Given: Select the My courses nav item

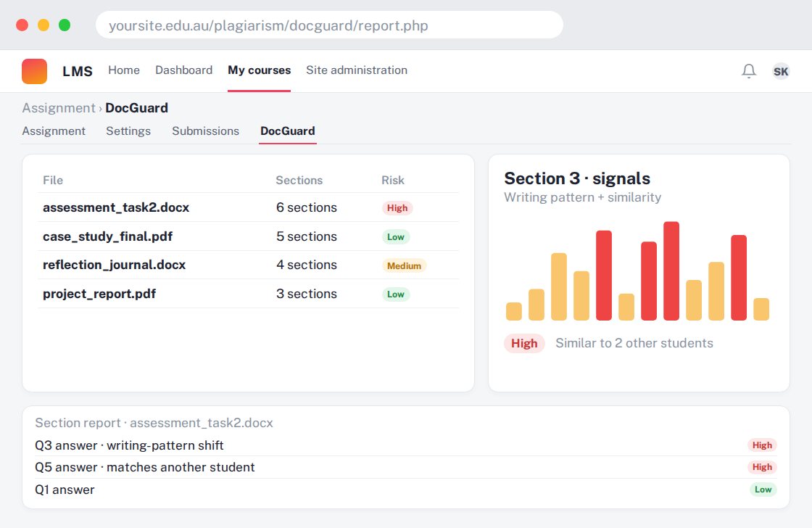Looking at the screenshot, I should [259, 70].
